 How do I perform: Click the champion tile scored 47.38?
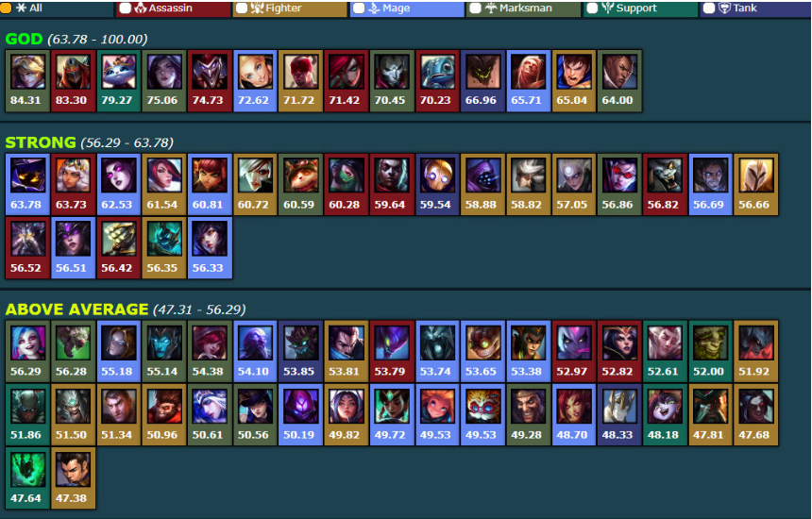pos(73,478)
